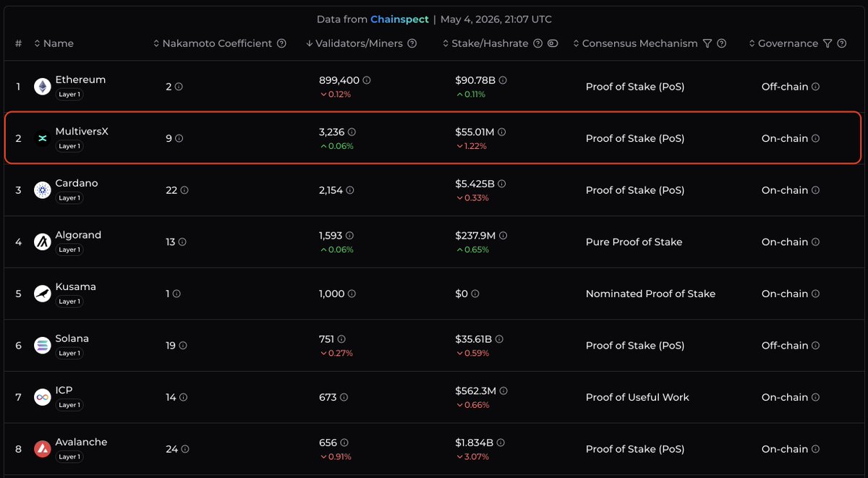Click info icon beside ICP coefficient 14
The image size is (868, 478).
(184, 397)
